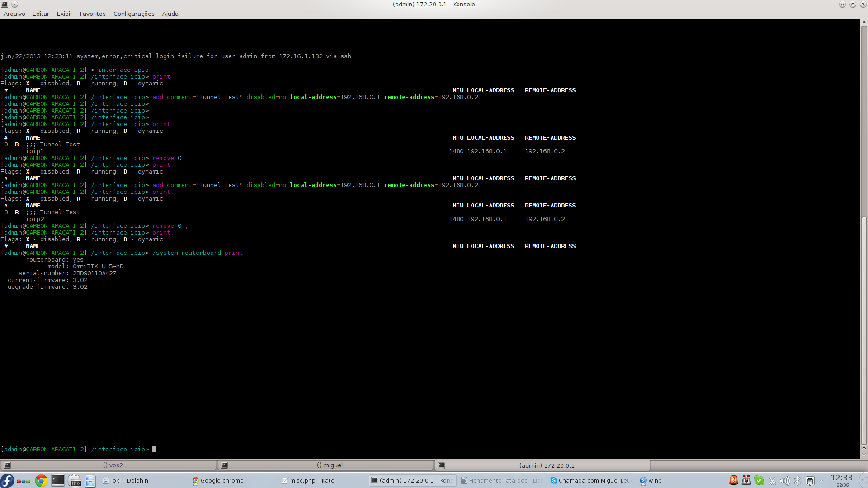Click the round dot button beside the title bar window icon
Image resolution: width=868 pixels, height=488 pixels.
coord(14,4)
